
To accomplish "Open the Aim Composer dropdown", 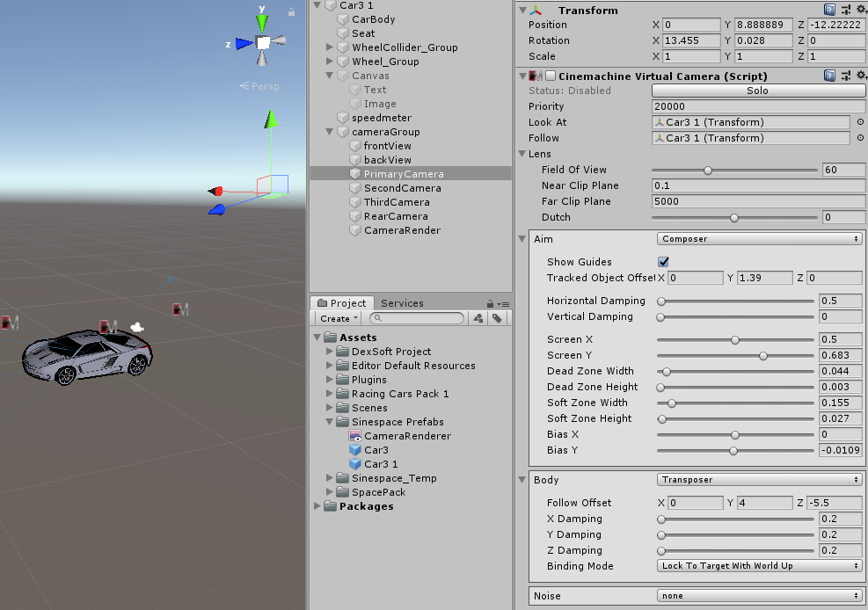I will [x=758, y=239].
